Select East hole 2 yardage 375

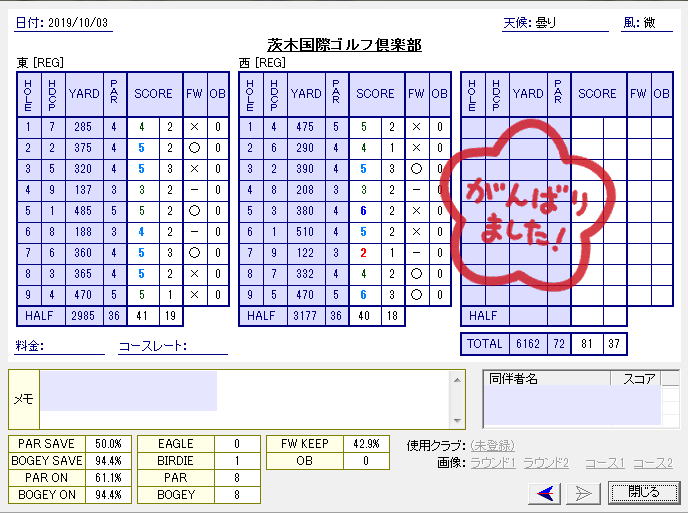[83, 148]
